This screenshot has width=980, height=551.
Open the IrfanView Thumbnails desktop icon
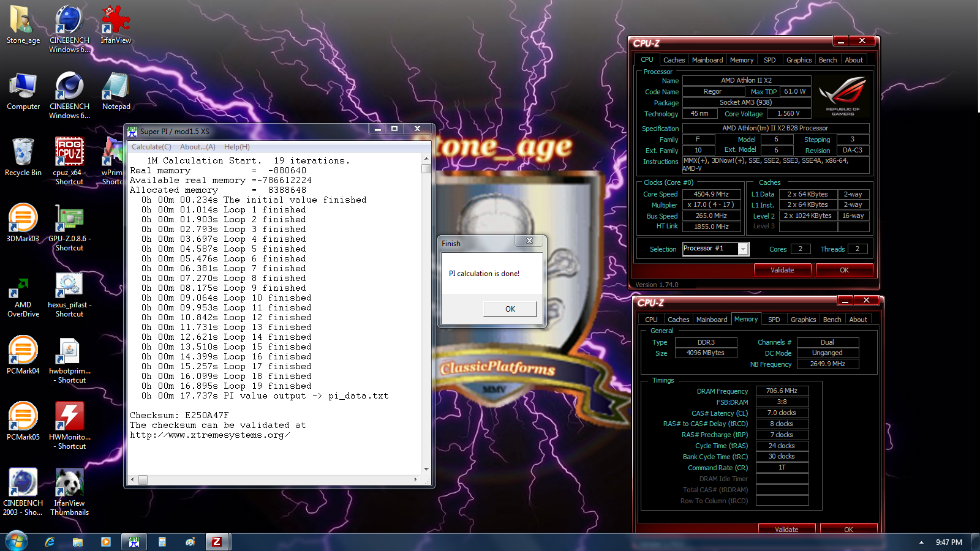tap(69, 492)
